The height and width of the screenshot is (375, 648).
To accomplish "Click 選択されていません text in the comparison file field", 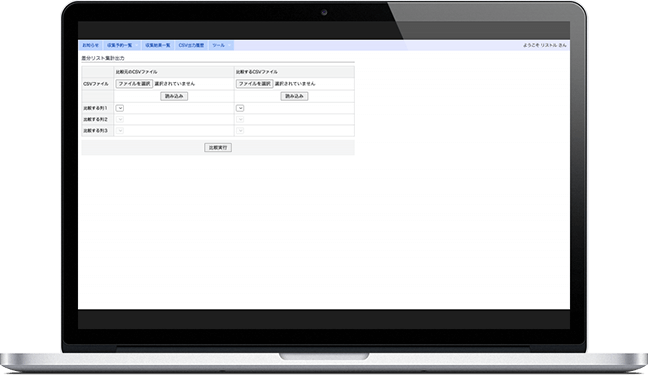I will [295, 84].
